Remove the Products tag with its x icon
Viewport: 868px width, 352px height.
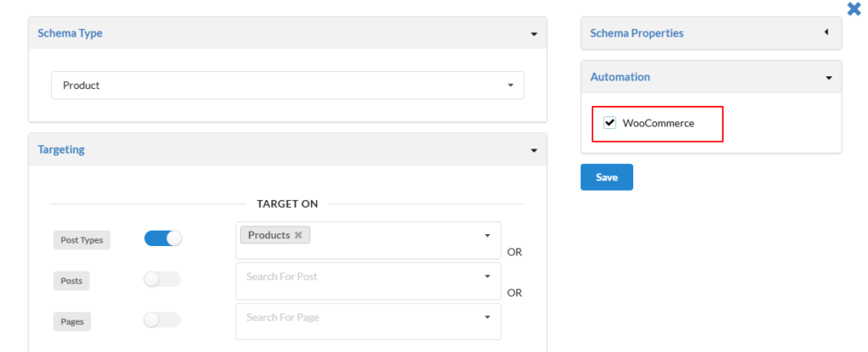click(298, 235)
